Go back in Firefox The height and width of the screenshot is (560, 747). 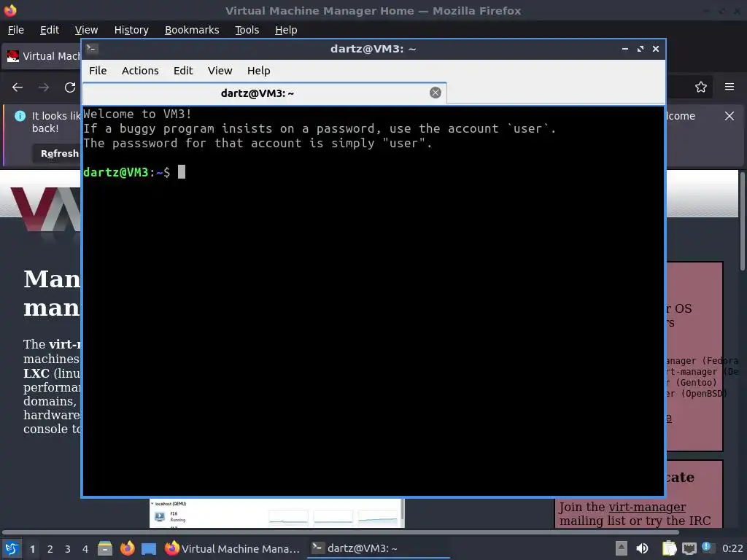[18, 87]
